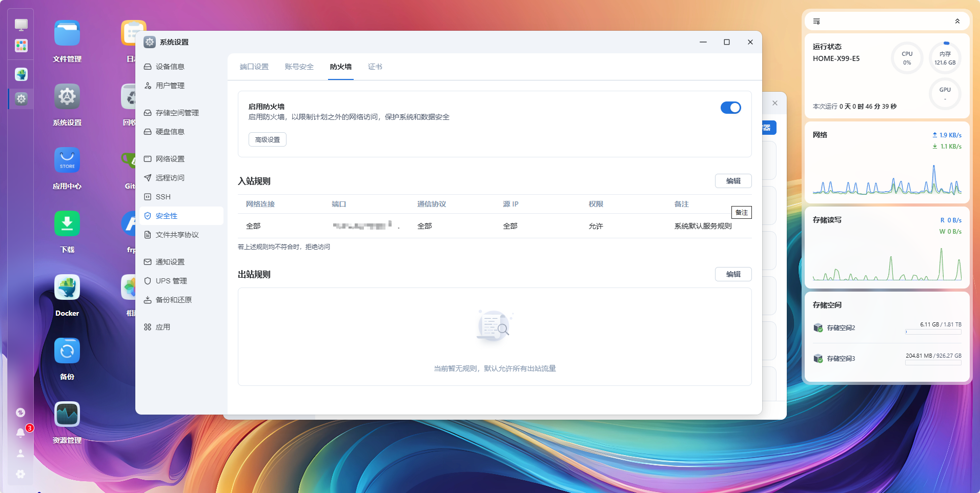Click 编辑 for 入站规则
980x493 pixels.
click(x=733, y=181)
